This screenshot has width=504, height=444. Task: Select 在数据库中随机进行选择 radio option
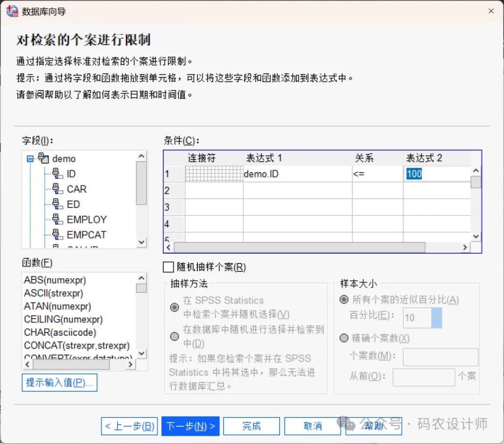[x=174, y=336]
